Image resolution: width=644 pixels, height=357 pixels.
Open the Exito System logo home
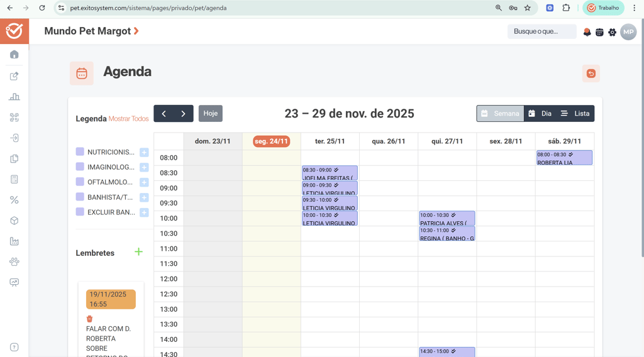pyautogui.click(x=14, y=31)
